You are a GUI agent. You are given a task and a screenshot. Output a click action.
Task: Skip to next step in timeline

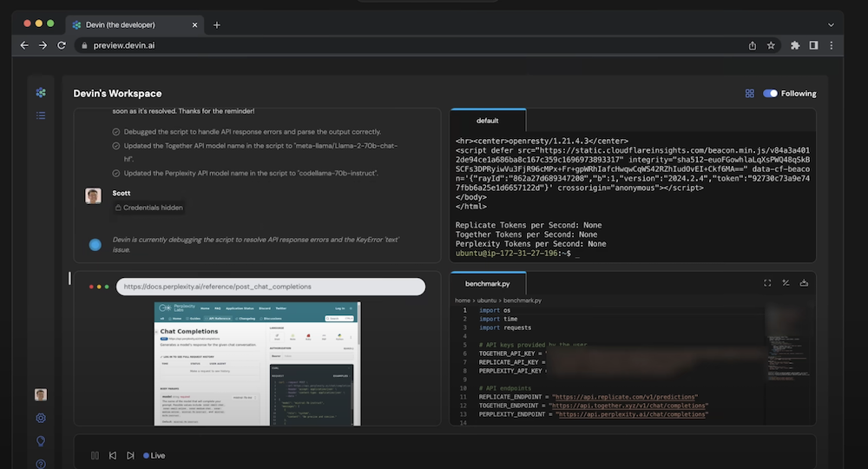pyautogui.click(x=130, y=455)
